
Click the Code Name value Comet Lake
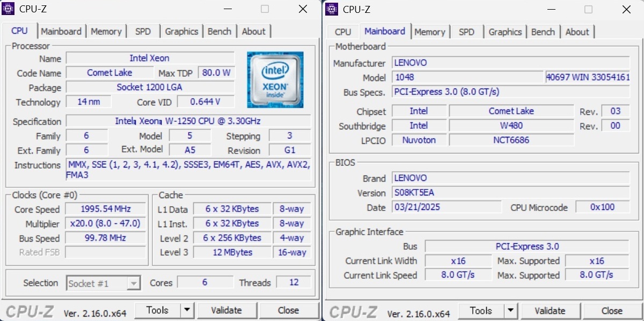click(x=109, y=72)
